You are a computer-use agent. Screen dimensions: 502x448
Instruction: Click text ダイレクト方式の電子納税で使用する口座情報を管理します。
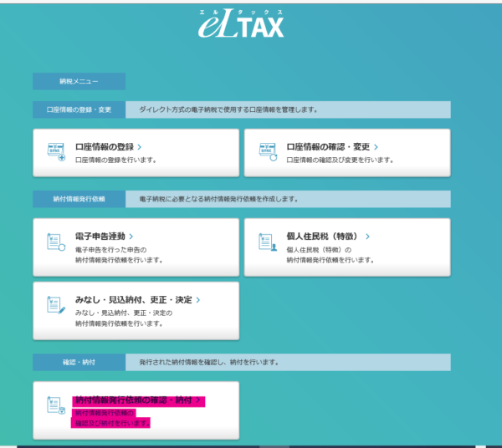coord(228,109)
